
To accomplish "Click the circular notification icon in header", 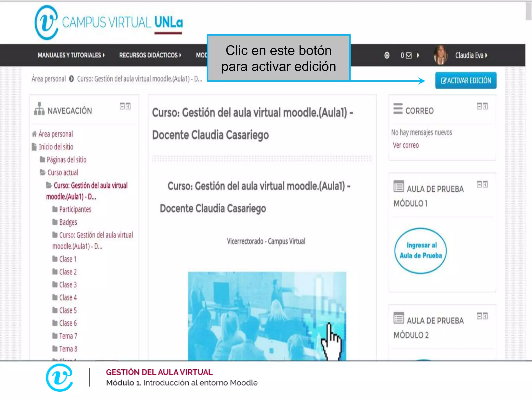I will [x=387, y=55].
